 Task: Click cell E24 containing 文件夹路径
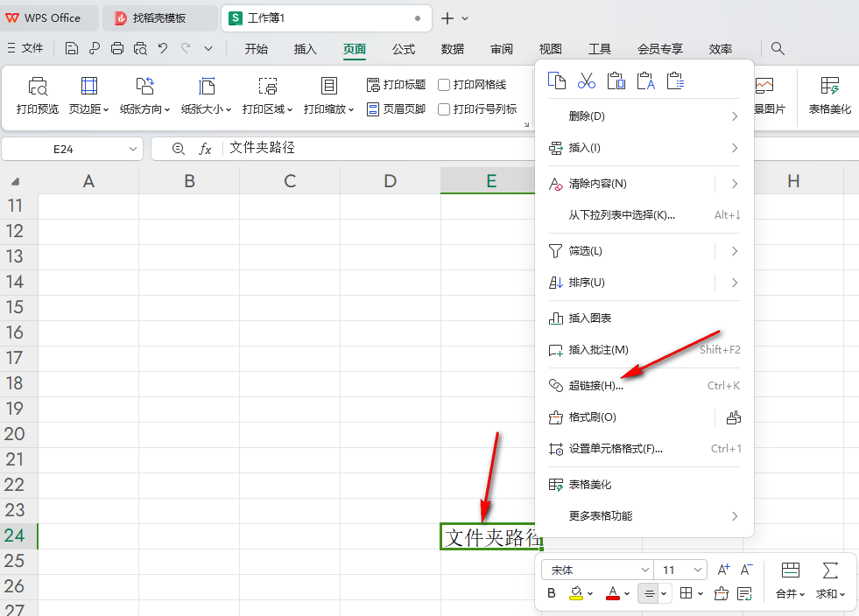[491, 536]
